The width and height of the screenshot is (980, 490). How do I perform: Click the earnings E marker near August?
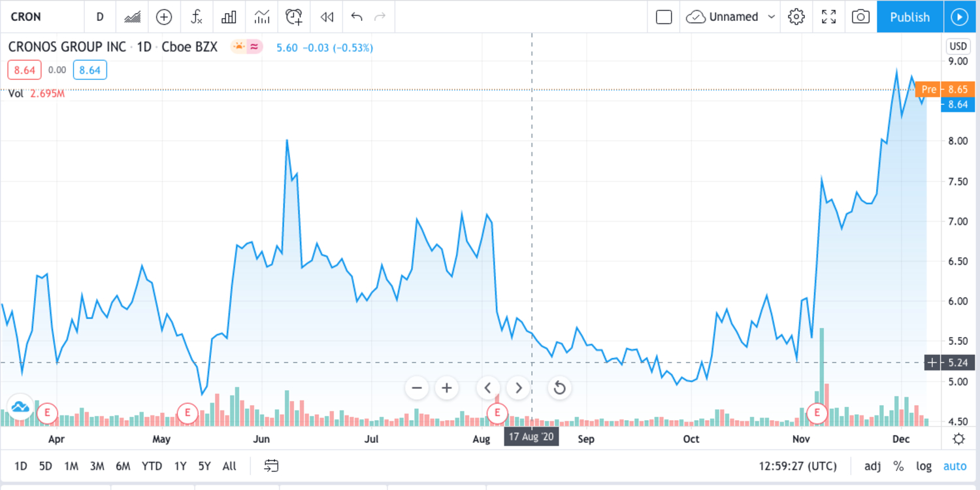498,412
